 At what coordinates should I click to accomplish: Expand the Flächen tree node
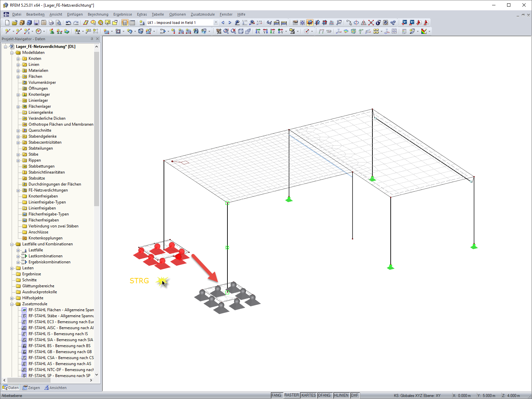[18, 77]
